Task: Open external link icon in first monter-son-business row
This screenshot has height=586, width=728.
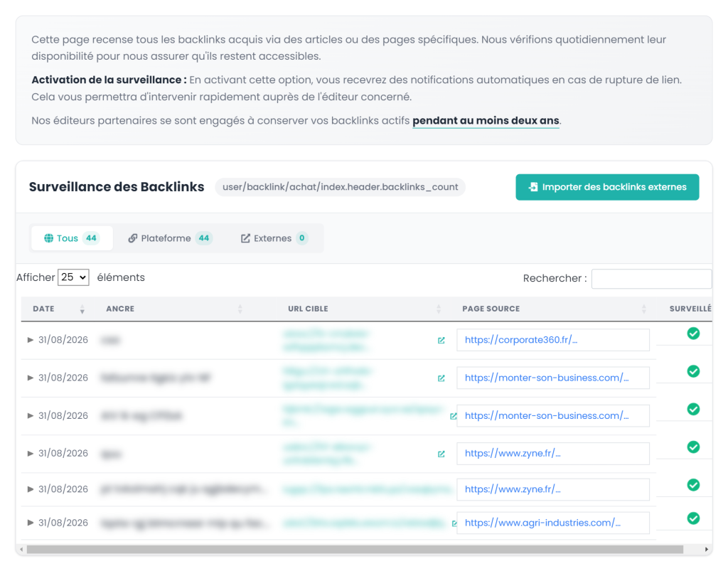Action: pyautogui.click(x=441, y=378)
